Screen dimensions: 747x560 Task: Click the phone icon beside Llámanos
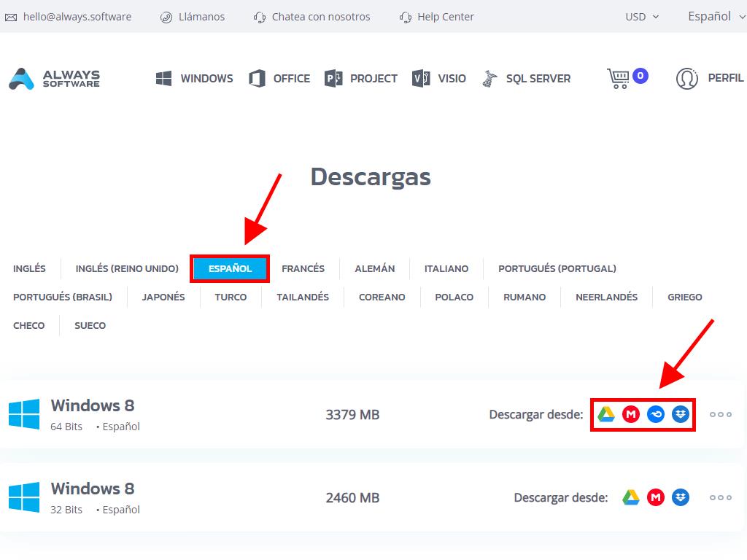coord(166,17)
